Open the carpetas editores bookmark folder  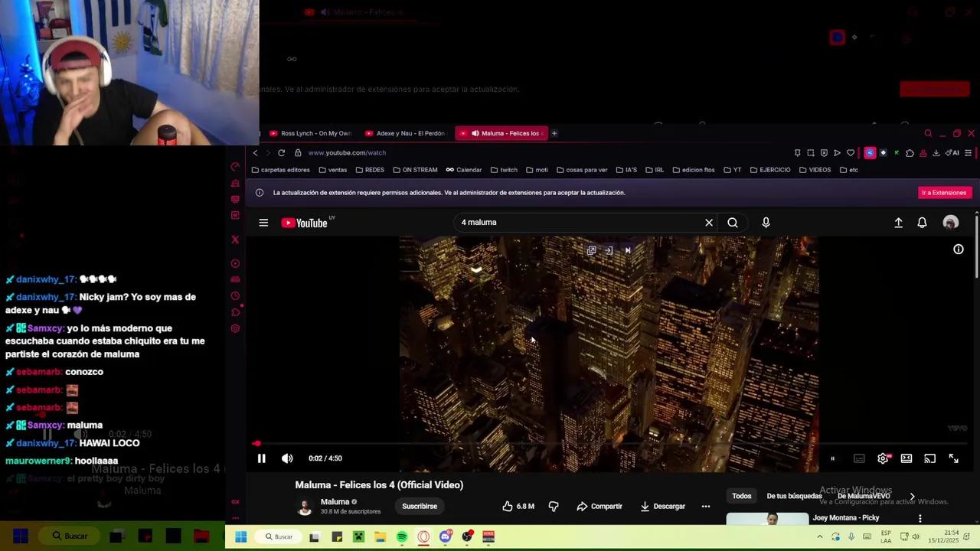[x=281, y=170]
